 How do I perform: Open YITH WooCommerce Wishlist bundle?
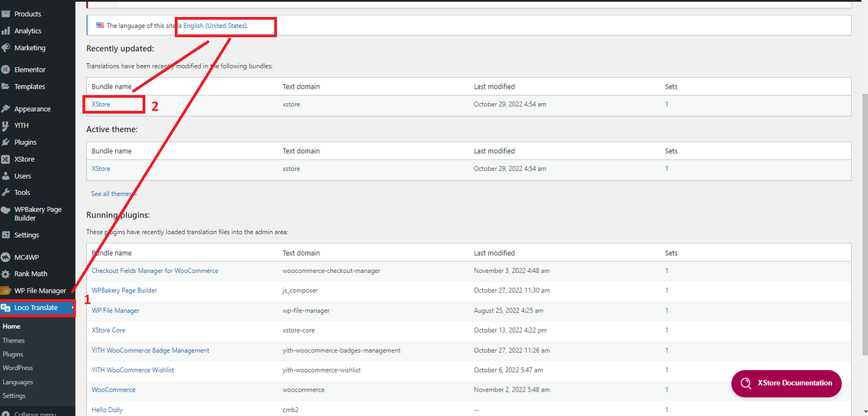pos(133,370)
